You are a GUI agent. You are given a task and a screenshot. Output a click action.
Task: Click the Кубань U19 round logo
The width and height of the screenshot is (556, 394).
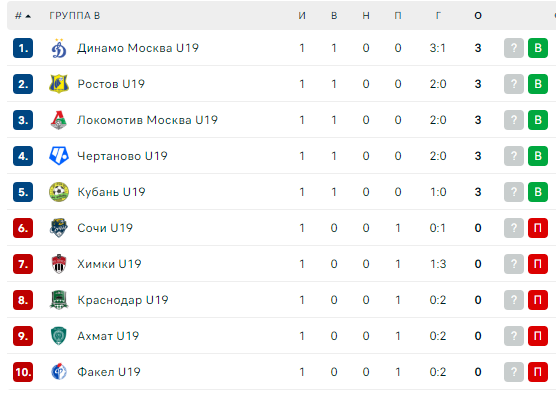click(59, 192)
